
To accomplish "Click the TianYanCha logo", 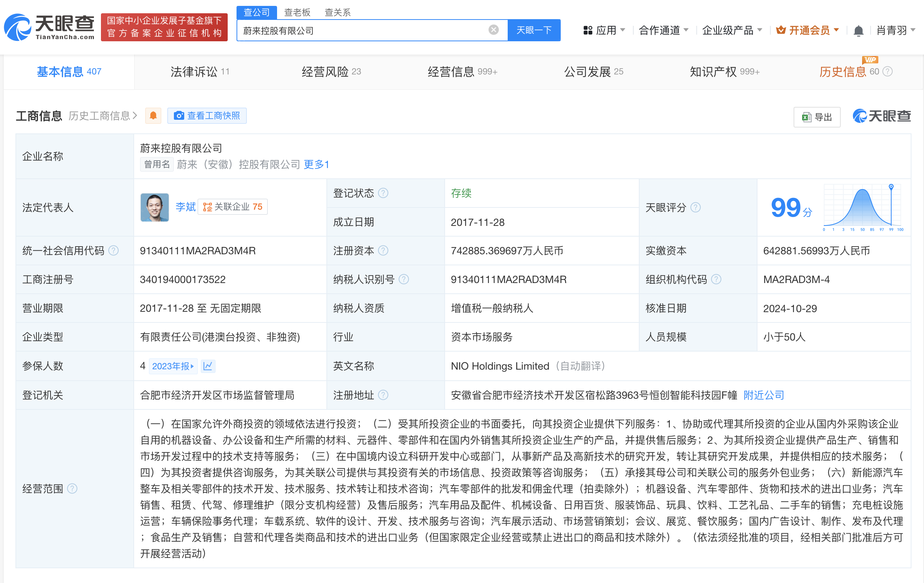I will tap(49, 27).
